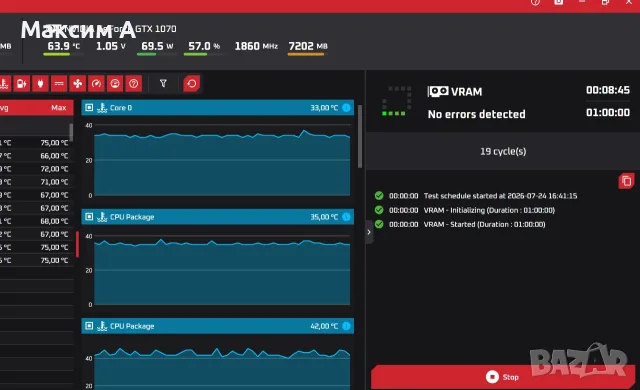640x390 pixels.
Task: Open Core 0 graph info button
Action: pos(347,108)
